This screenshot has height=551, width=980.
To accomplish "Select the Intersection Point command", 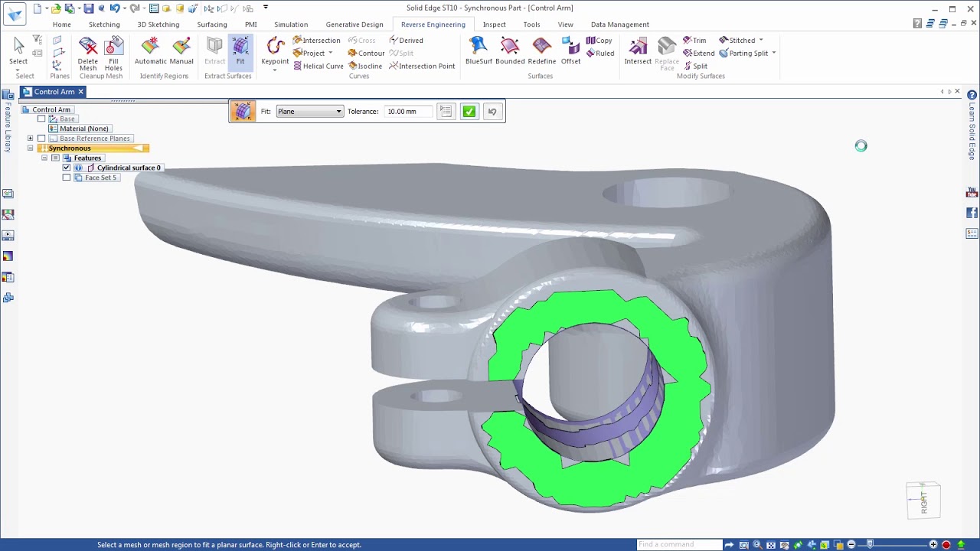I will 422,66.
